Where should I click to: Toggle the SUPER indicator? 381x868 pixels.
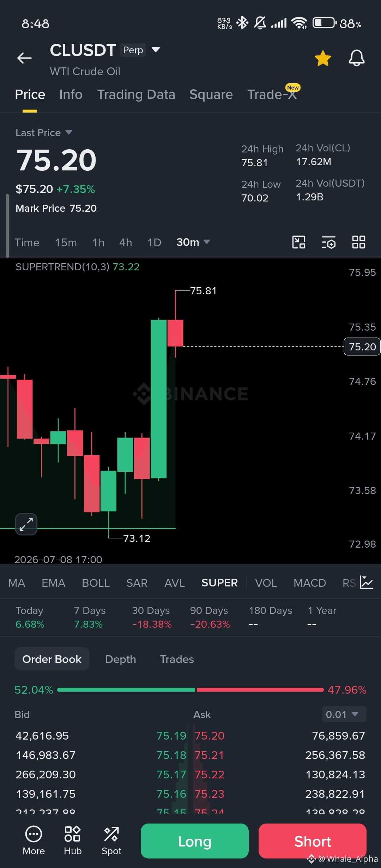coord(219,583)
